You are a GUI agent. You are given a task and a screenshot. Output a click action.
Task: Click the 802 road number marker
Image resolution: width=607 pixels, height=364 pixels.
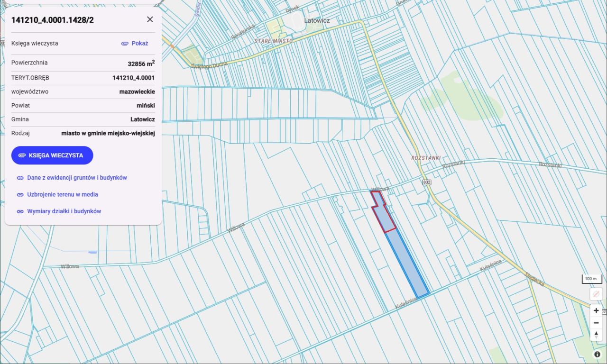point(427,182)
